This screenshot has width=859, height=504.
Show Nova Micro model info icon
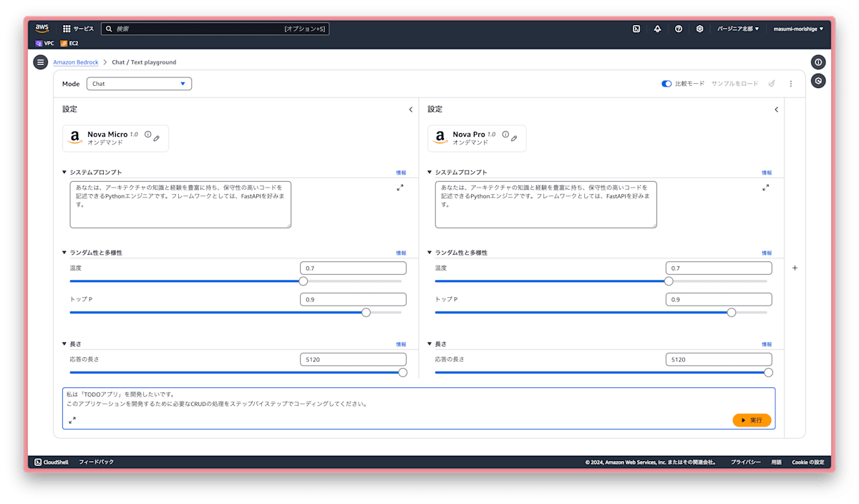coord(148,135)
